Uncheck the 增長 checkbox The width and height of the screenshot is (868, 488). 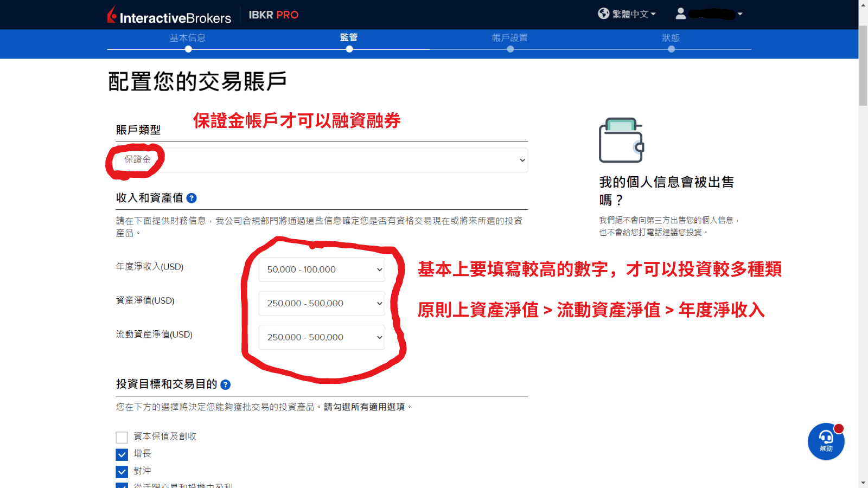pos(122,454)
